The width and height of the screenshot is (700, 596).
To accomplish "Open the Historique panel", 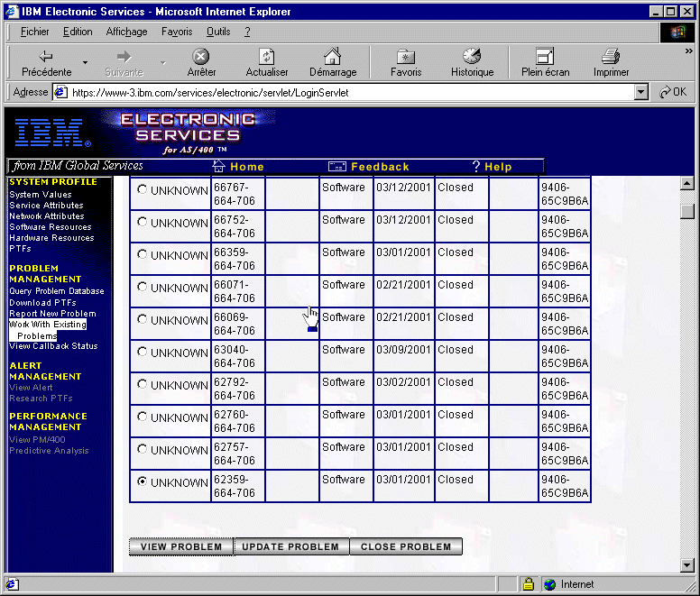I will click(x=472, y=63).
